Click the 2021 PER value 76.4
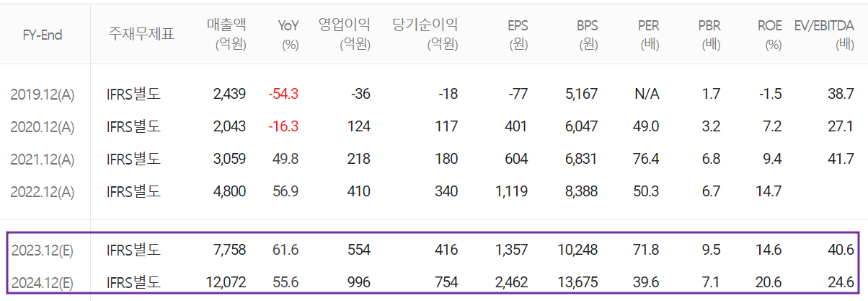This screenshot has width=868, height=301. (646, 159)
